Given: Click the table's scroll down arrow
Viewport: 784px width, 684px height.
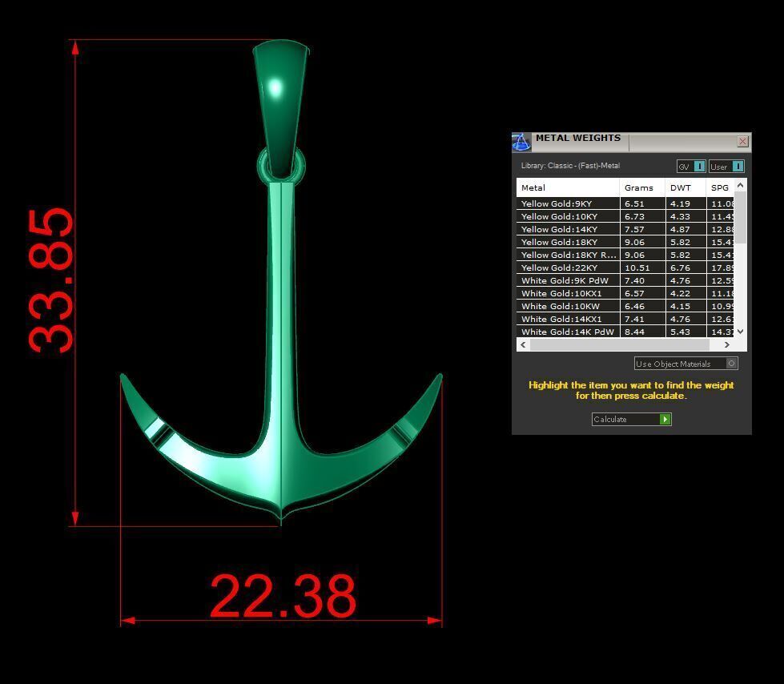Looking at the screenshot, I should click(741, 331).
